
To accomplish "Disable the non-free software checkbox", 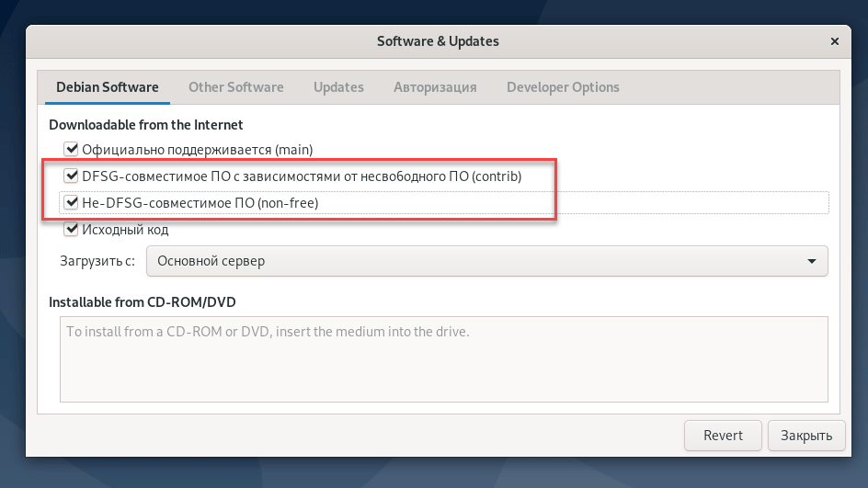I will (x=71, y=202).
